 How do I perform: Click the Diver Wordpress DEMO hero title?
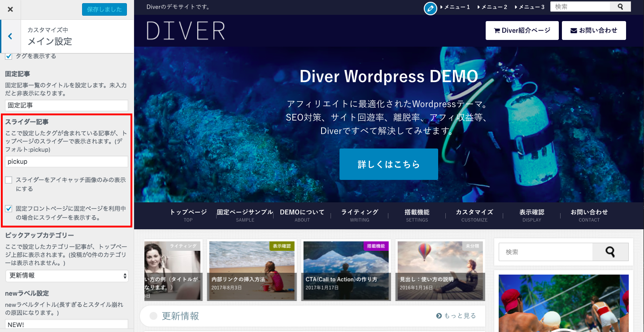tap(389, 76)
